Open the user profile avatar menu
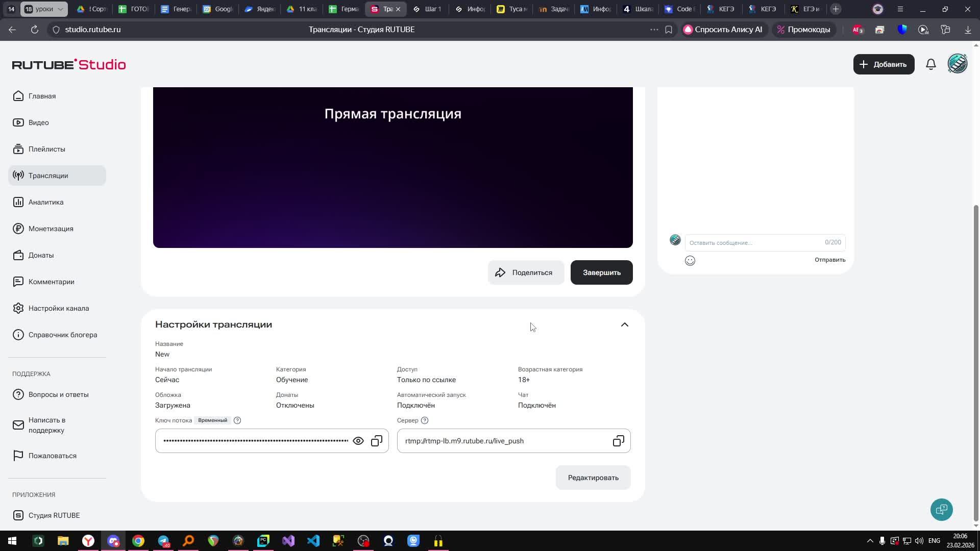The height and width of the screenshot is (551, 980). pyautogui.click(x=957, y=64)
